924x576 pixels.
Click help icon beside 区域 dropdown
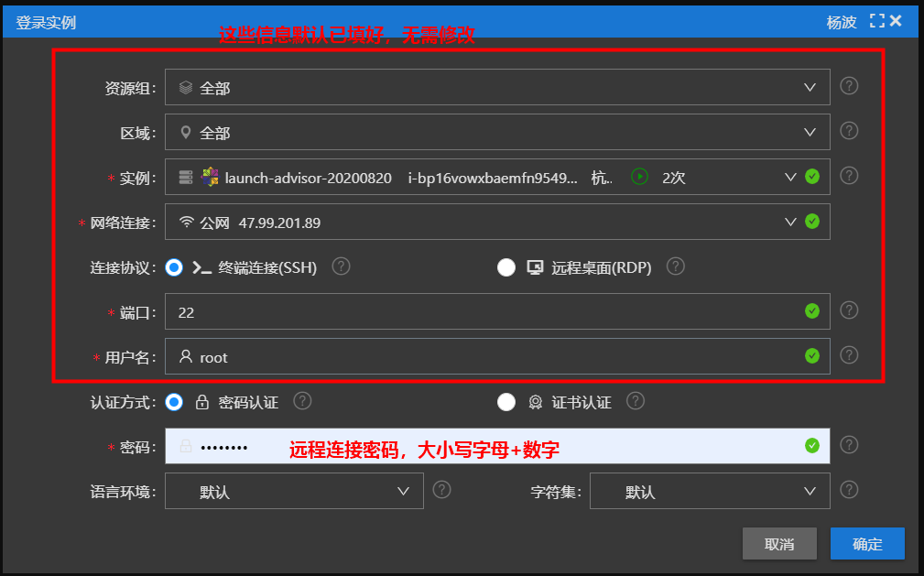point(849,132)
